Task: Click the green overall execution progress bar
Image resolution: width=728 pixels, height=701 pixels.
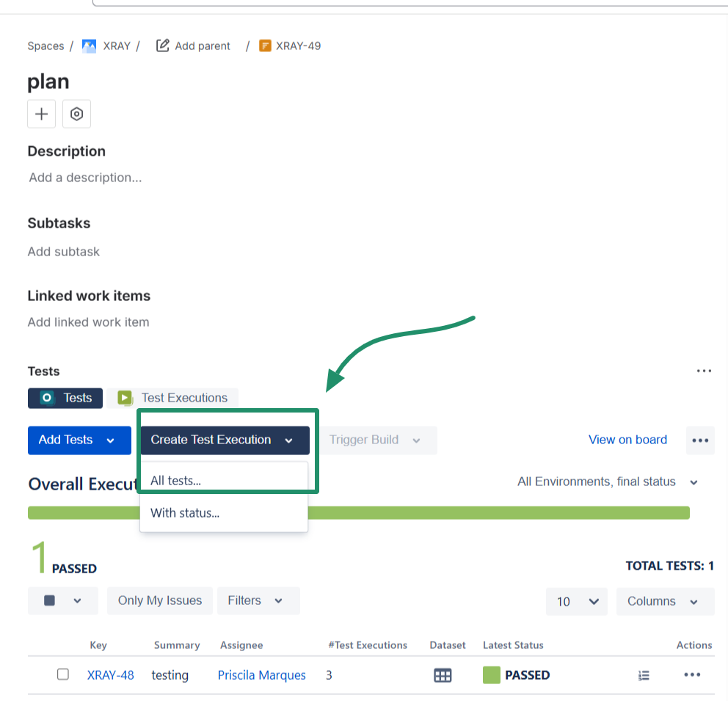Action: [358, 512]
